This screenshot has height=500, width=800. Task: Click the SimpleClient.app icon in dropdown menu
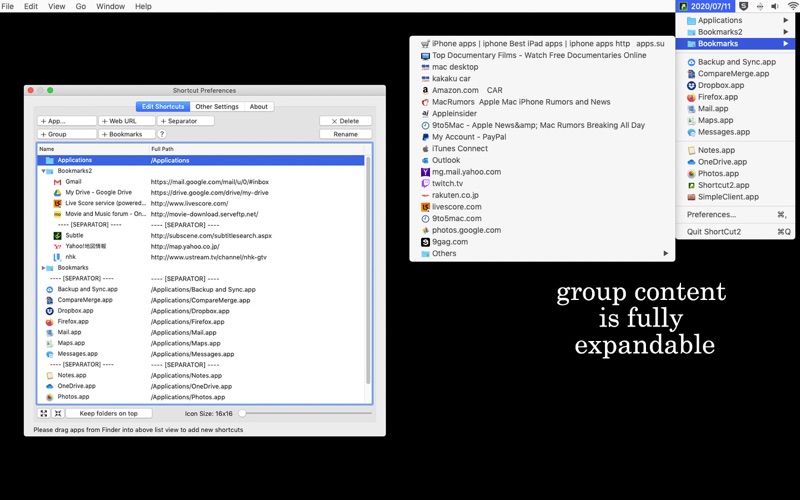point(691,197)
